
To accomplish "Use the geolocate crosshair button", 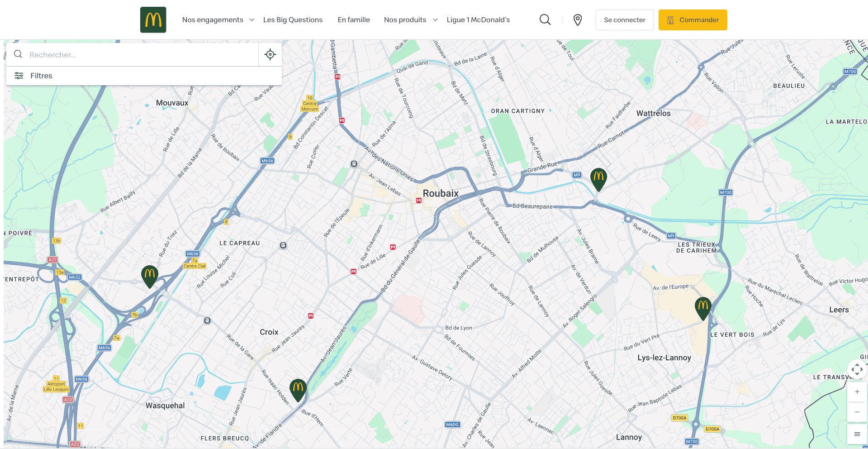I will pyautogui.click(x=270, y=54).
